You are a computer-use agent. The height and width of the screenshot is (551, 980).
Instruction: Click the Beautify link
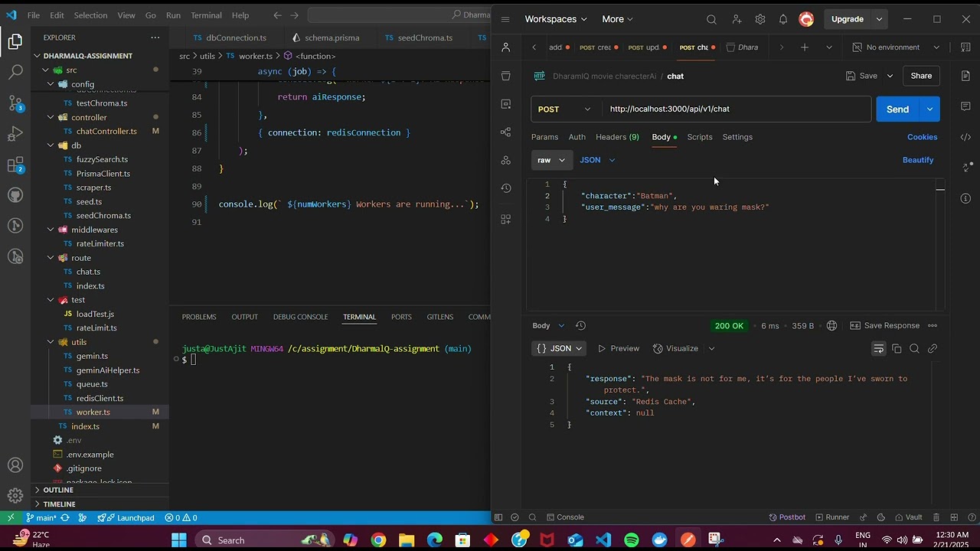[x=917, y=160]
